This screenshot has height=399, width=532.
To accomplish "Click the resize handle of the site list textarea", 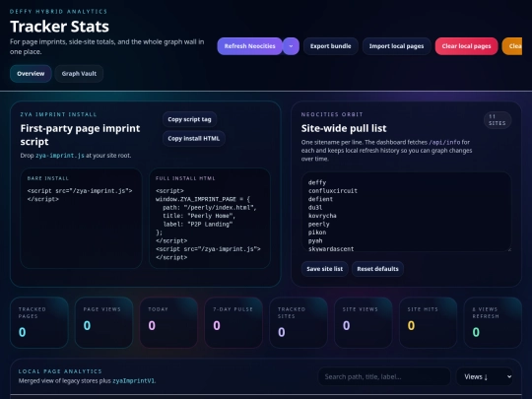I will coord(509,249).
